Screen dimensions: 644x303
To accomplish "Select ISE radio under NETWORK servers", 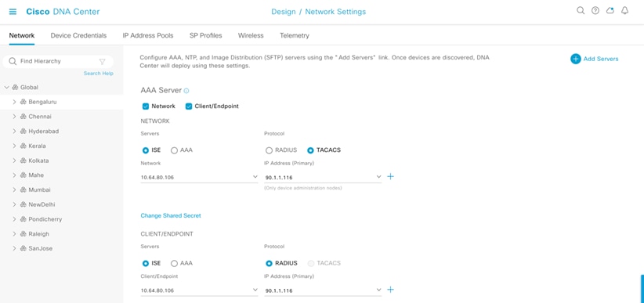I will pyautogui.click(x=146, y=150).
